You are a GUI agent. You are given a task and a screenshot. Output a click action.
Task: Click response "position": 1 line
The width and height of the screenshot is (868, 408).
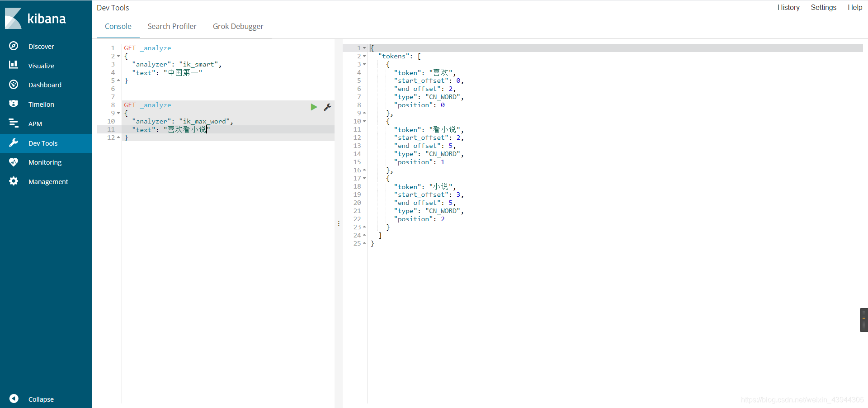419,162
